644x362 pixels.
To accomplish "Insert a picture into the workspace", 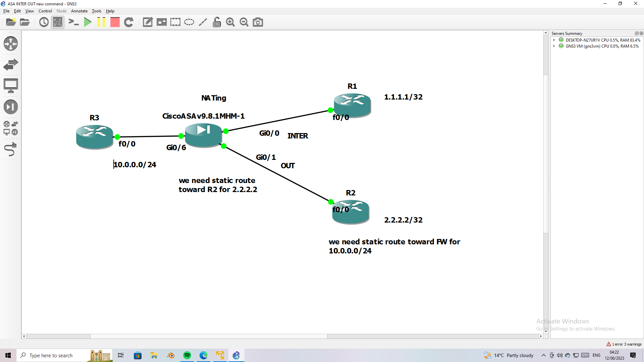I will (x=162, y=22).
